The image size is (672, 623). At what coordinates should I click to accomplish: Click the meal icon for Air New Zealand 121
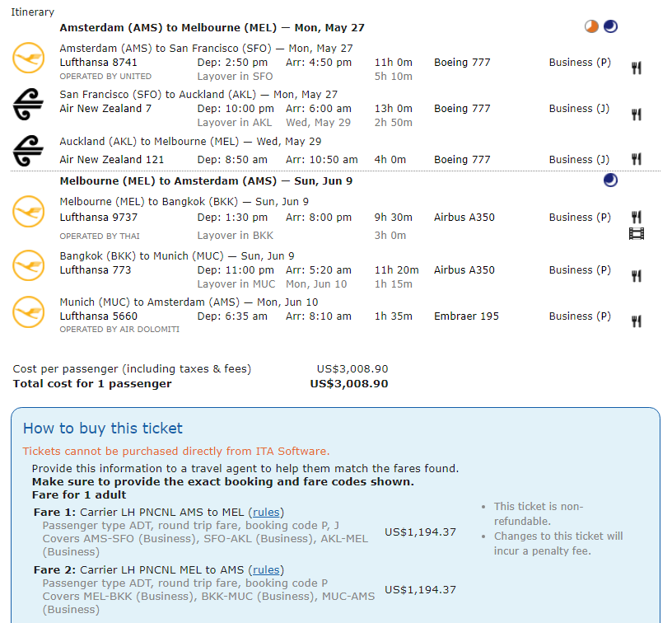[x=637, y=159]
